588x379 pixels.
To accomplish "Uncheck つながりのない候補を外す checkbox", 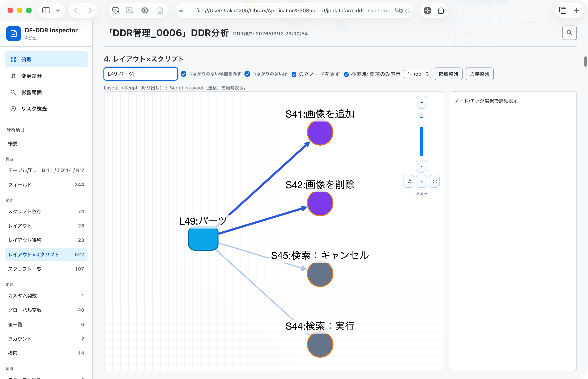I will [183, 74].
